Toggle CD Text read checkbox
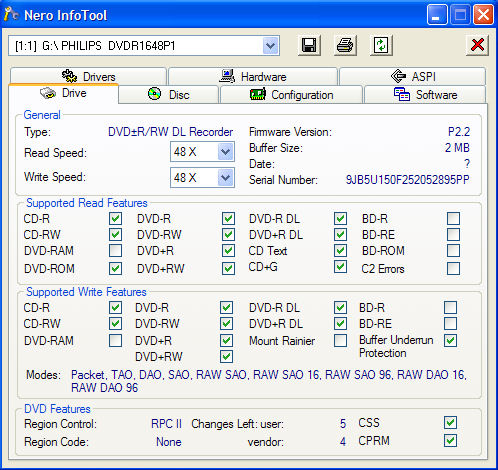498x470 pixels. [x=340, y=250]
